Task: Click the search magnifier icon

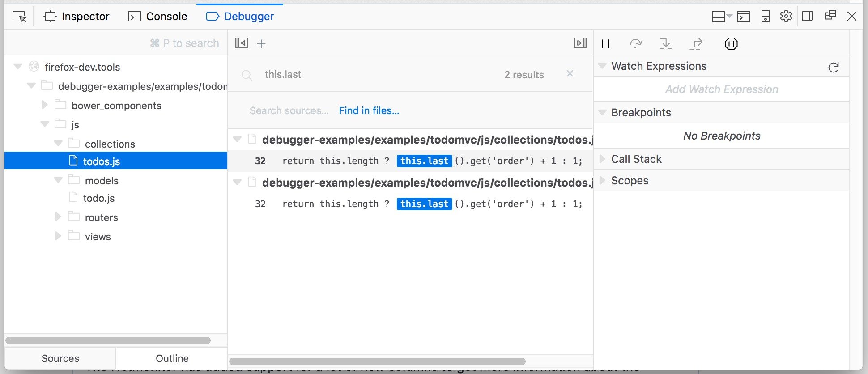Action: [247, 75]
